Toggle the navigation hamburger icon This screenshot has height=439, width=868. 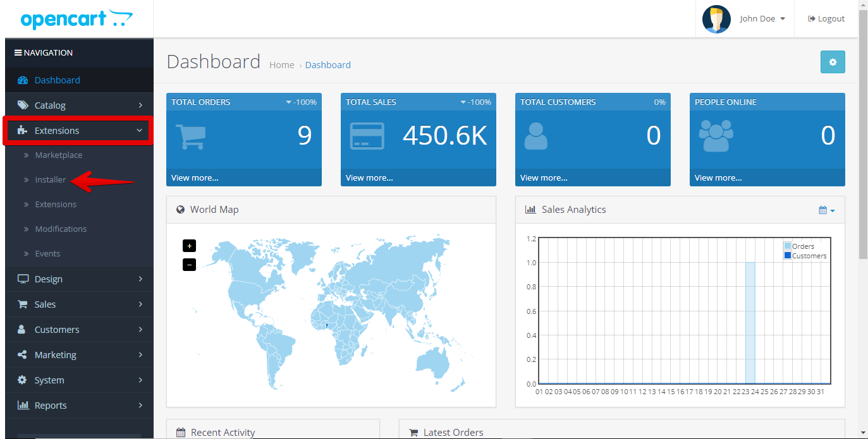(18, 53)
